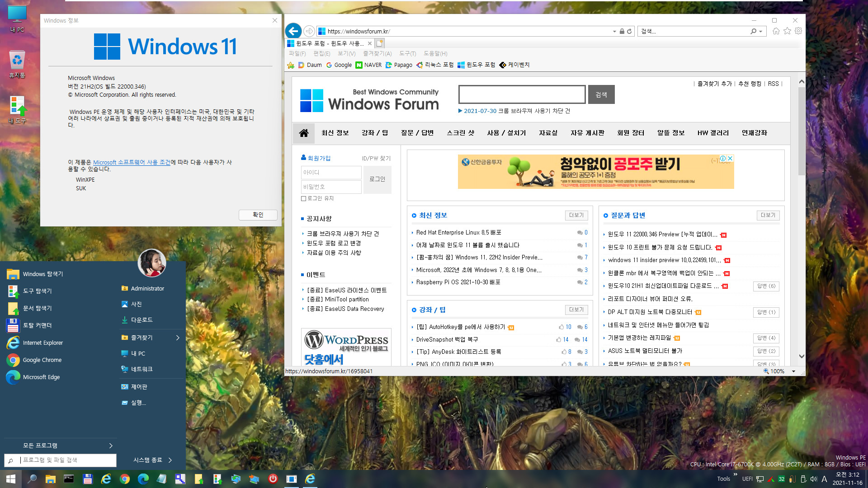Open the 내 도구 desktop icon

(17, 110)
